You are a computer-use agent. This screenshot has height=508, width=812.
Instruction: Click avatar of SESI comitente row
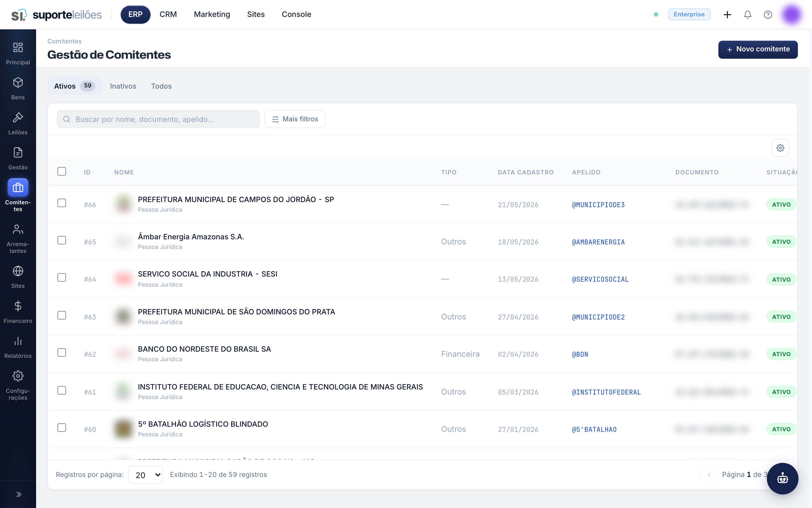click(123, 279)
